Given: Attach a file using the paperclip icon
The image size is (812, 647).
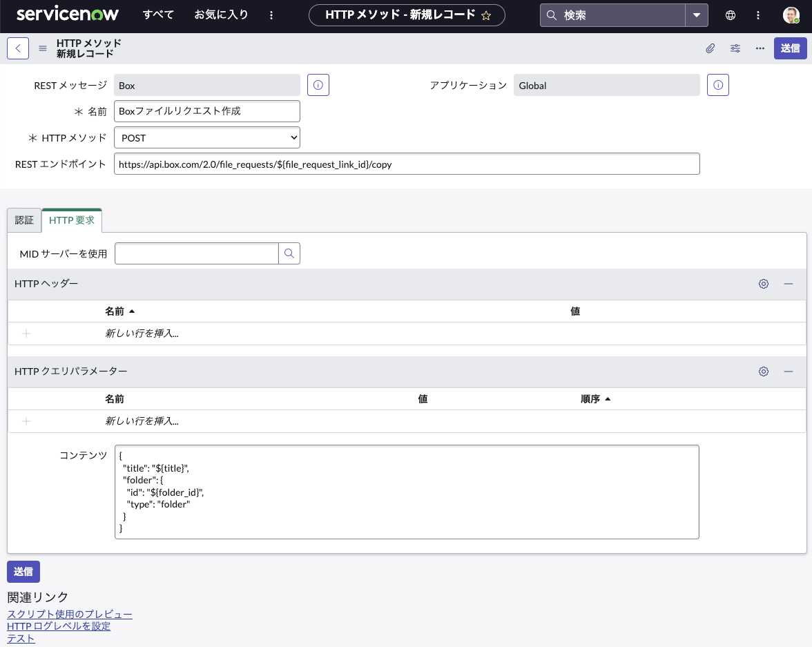Looking at the screenshot, I should click(x=710, y=48).
